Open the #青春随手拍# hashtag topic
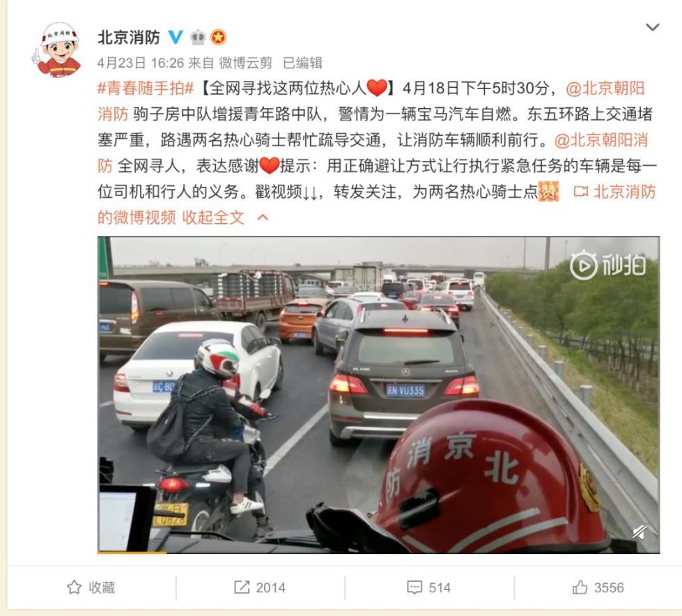The image size is (682, 616). pos(146,88)
